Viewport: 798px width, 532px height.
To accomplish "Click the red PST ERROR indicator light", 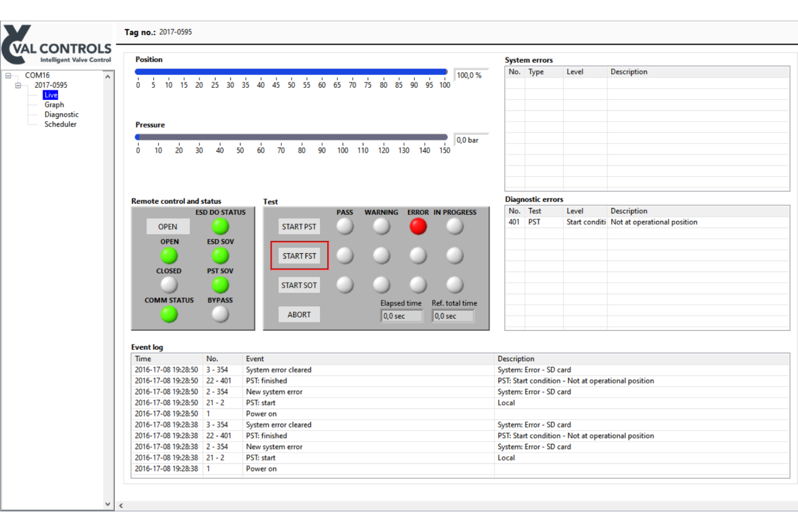I will coord(418,227).
